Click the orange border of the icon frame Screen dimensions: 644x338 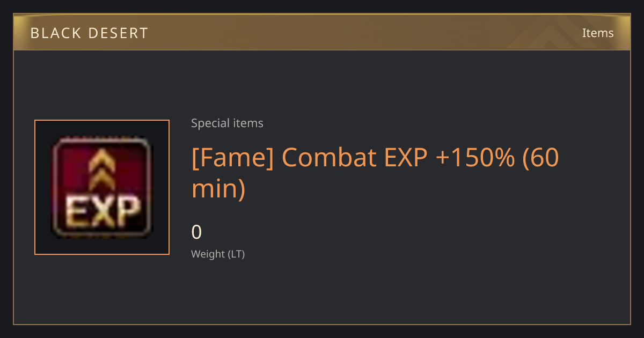(x=35, y=187)
